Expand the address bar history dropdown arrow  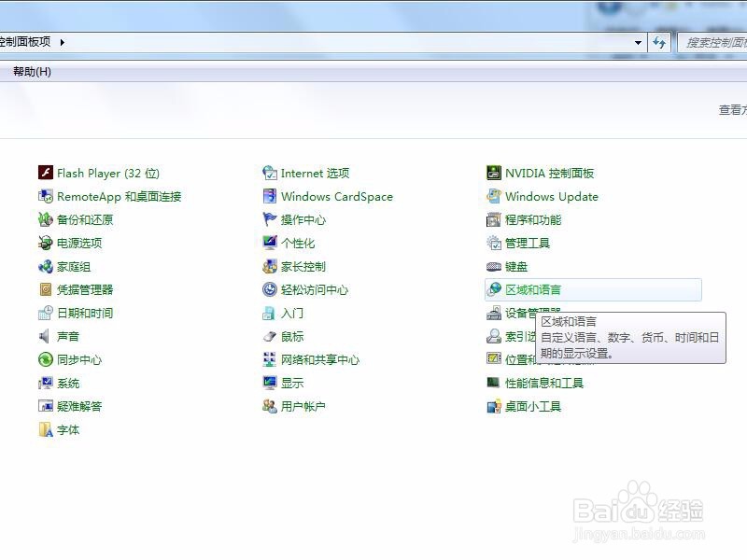tap(638, 42)
